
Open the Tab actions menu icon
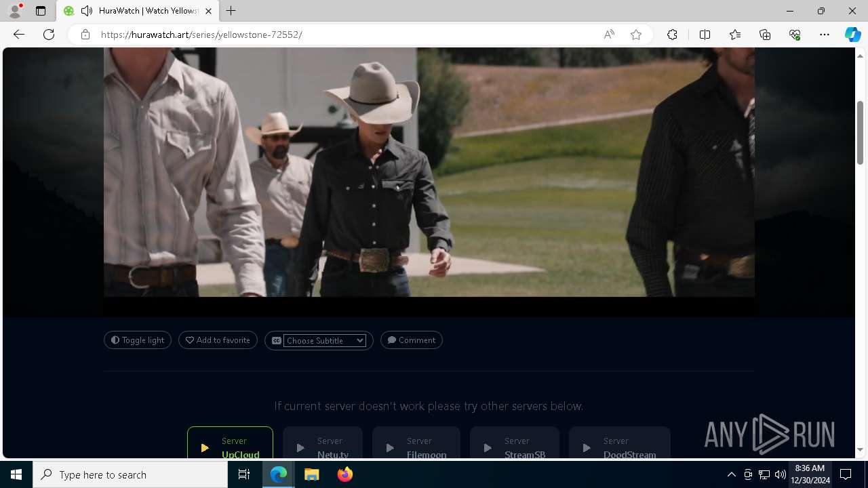coord(41,11)
